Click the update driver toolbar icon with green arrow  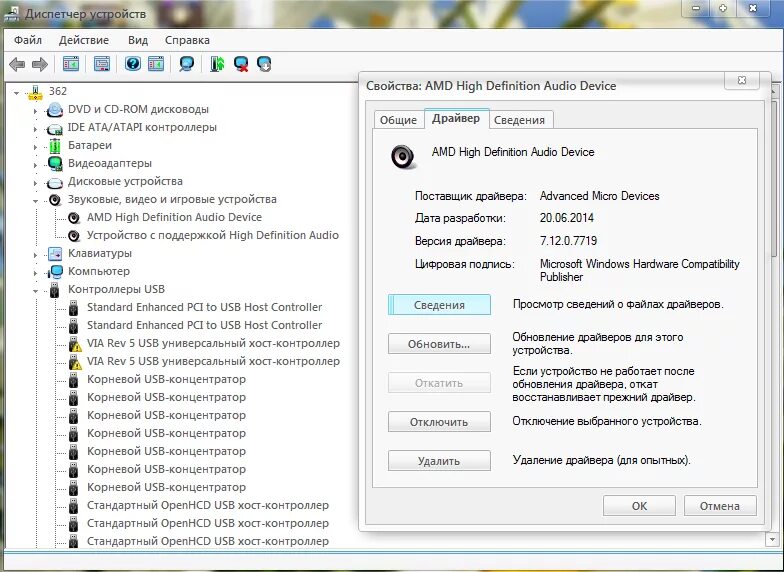coord(218,64)
